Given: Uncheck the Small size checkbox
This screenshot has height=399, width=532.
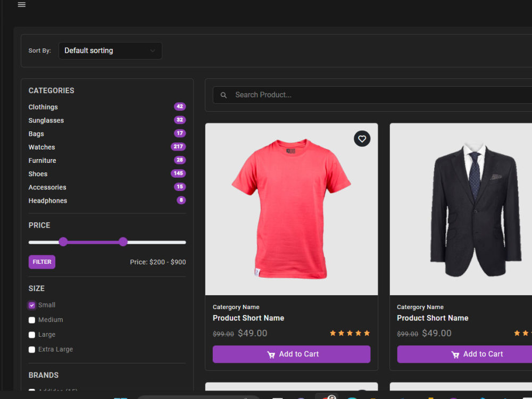Looking at the screenshot, I should [32, 305].
